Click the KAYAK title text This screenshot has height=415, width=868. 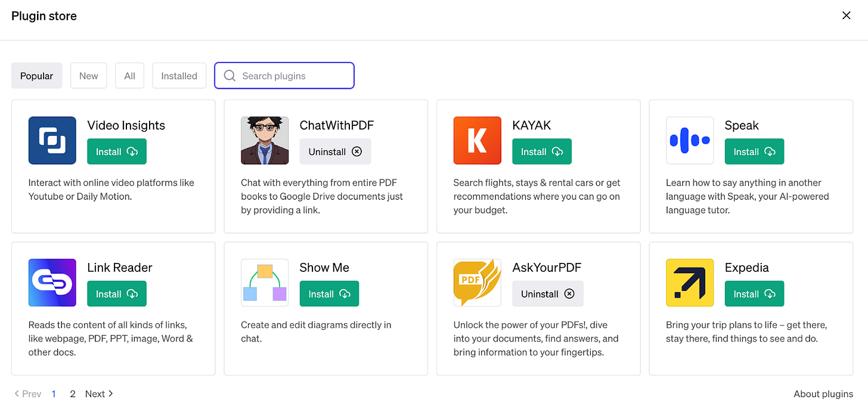pos(532,125)
